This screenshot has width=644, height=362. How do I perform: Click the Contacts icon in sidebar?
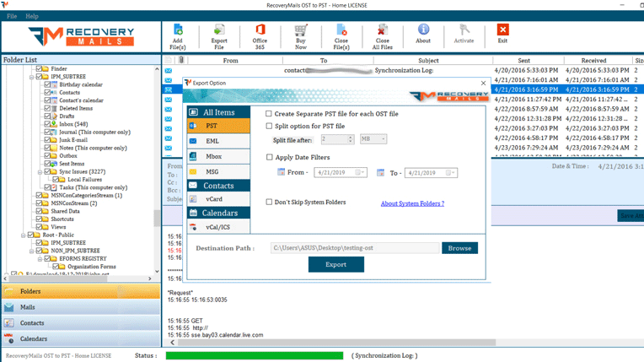[9, 323]
